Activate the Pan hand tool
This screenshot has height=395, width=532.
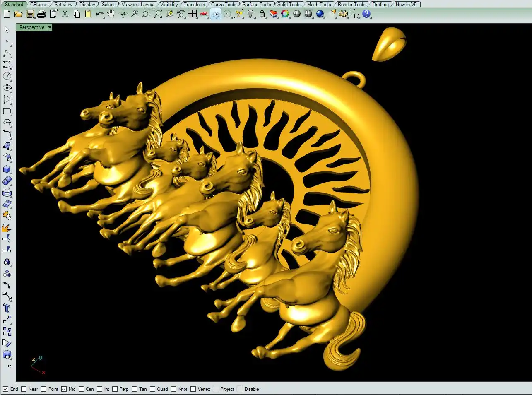pyautogui.click(x=111, y=14)
